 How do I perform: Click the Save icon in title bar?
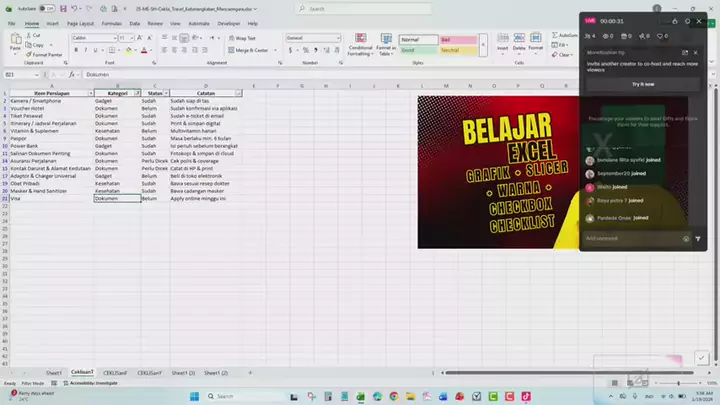(62, 8)
